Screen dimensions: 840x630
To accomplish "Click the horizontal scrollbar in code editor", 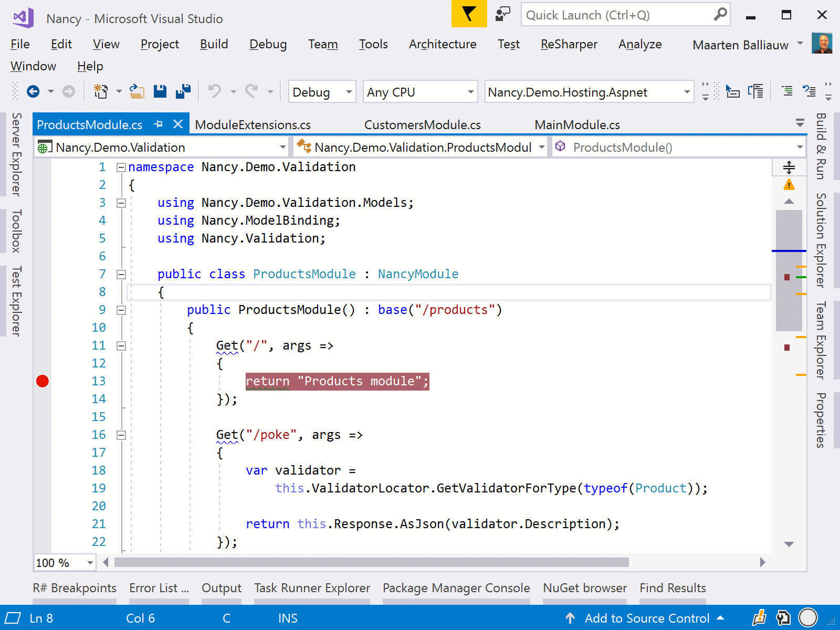I will click(371, 562).
